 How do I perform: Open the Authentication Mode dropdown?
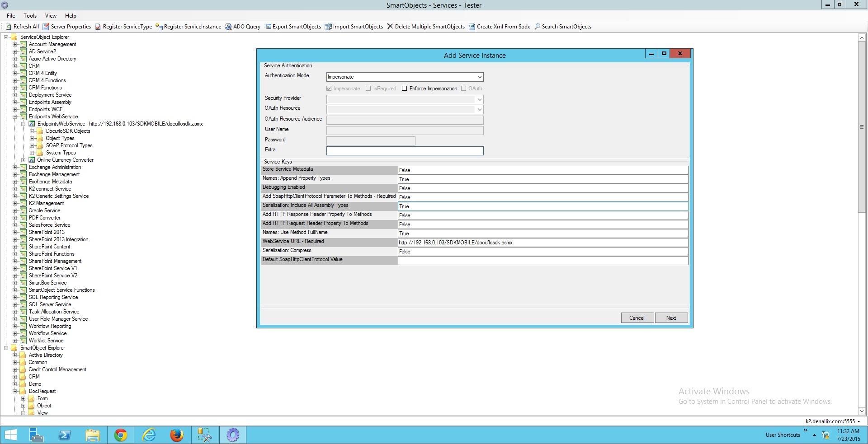coord(480,77)
